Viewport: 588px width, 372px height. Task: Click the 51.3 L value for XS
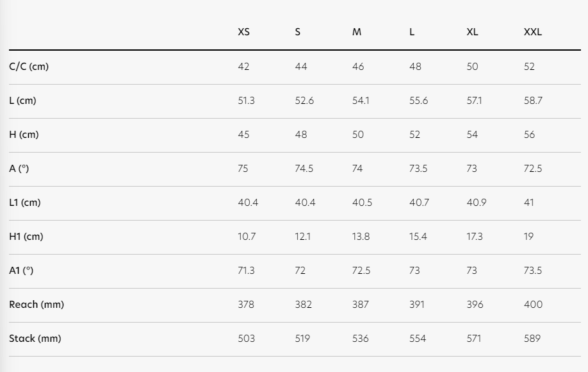click(246, 101)
